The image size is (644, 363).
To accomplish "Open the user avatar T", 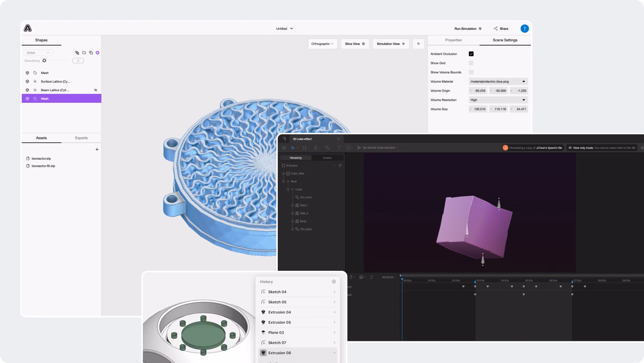I will pyautogui.click(x=524, y=29).
